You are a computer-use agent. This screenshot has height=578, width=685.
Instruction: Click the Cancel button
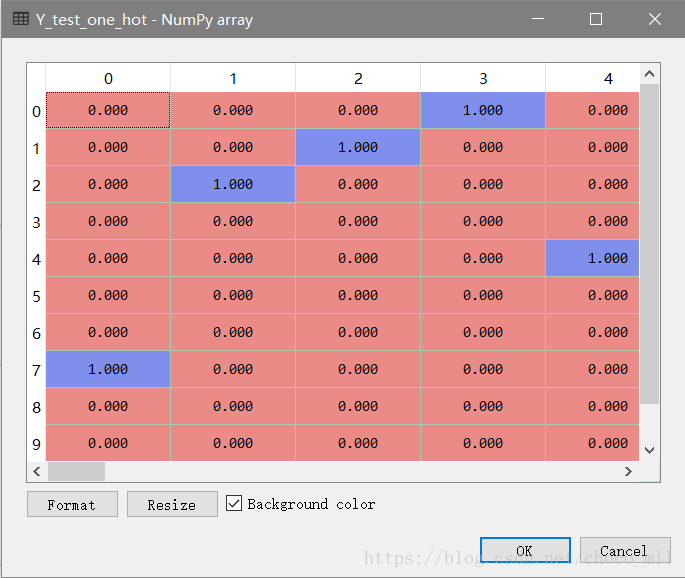tap(625, 550)
